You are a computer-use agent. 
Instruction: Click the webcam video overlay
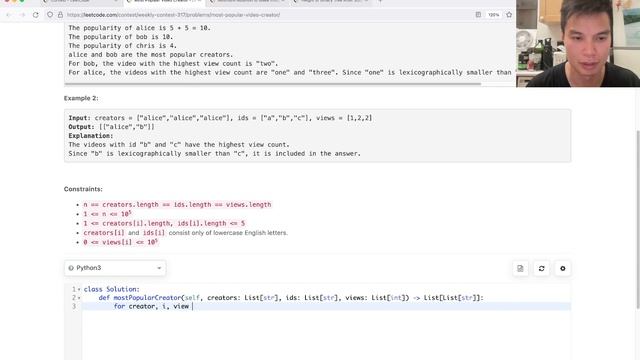tap(578, 43)
